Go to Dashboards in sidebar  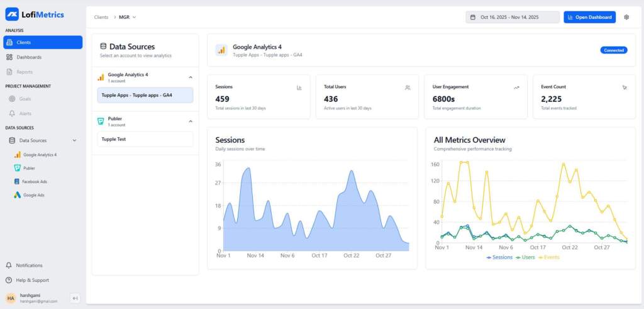28,57
